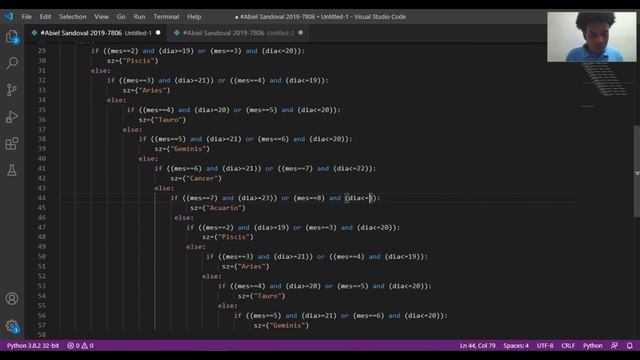Open the Help menu
Image resolution: width=640 pixels, height=360 pixels.
coord(194,17)
